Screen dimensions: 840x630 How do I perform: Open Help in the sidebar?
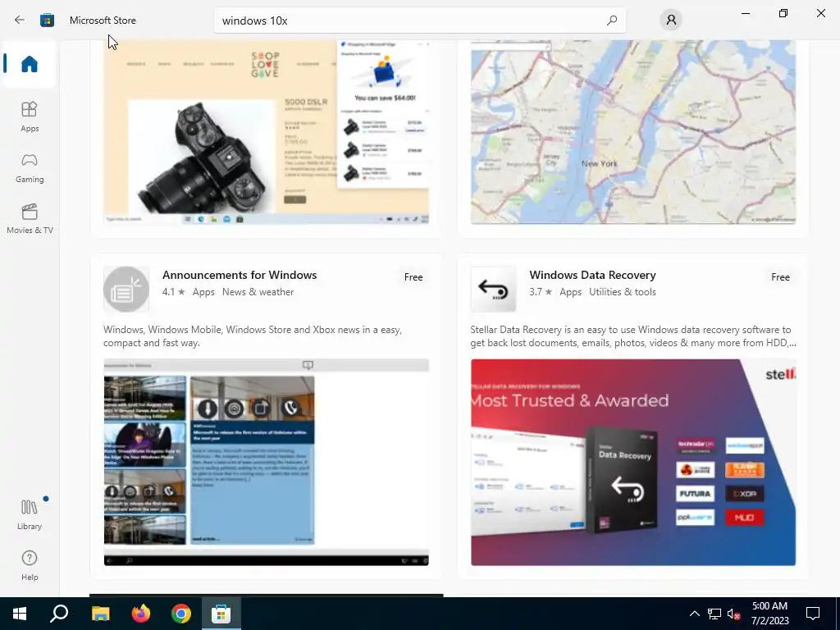tap(30, 565)
